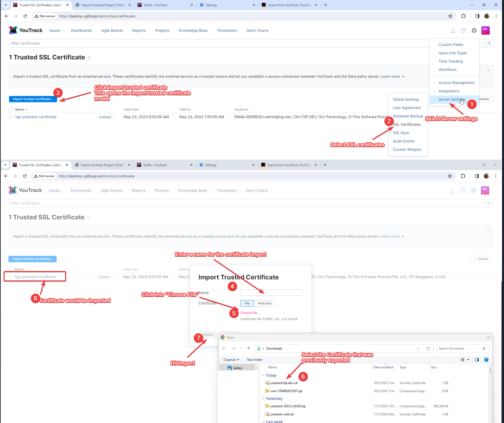Screen dimensions: 504x423
Task: Expand the Organize dropdown in Open dialog
Action: click(231, 360)
